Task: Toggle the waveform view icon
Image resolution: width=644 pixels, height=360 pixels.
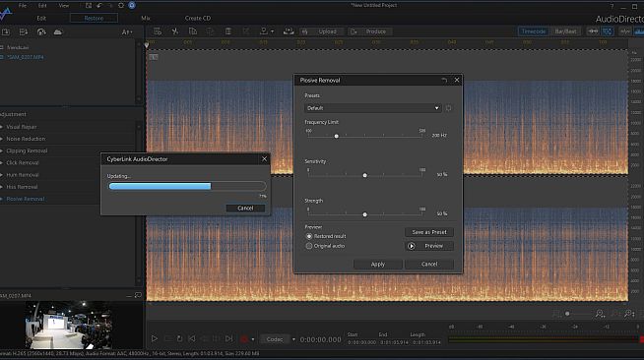Action: coord(625,31)
